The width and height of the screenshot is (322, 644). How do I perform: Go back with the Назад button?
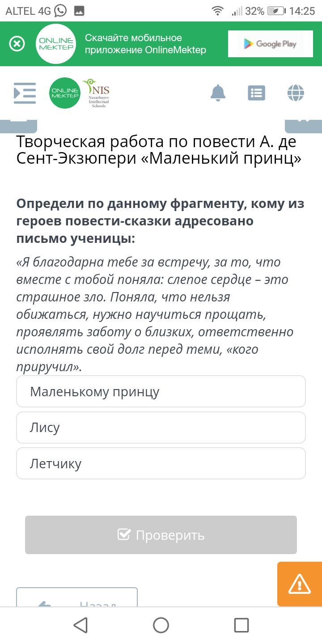[77, 597]
